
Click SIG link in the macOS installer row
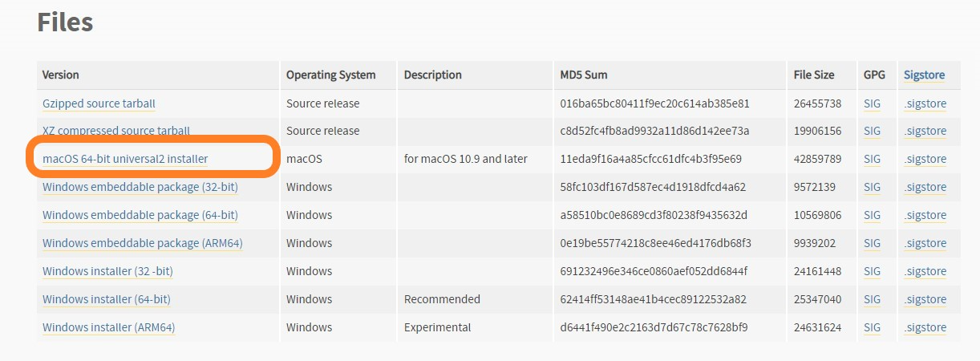[872, 159]
